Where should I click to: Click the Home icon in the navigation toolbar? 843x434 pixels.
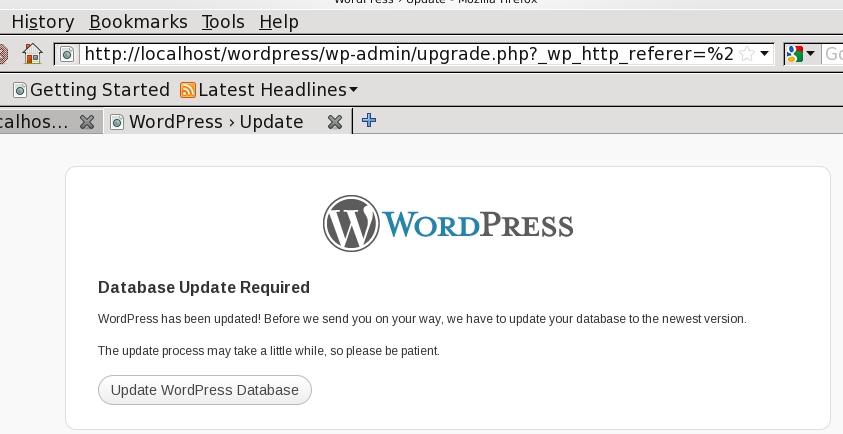point(33,54)
